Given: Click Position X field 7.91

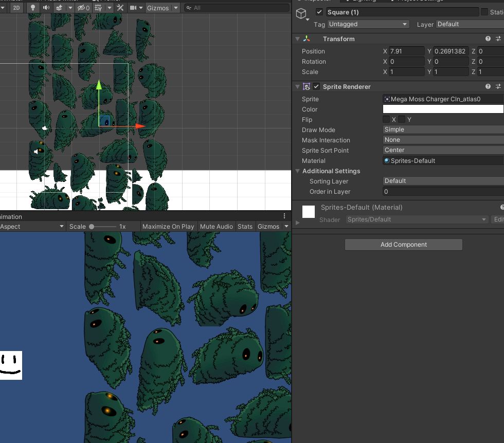Looking at the screenshot, I should click(407, 51).
